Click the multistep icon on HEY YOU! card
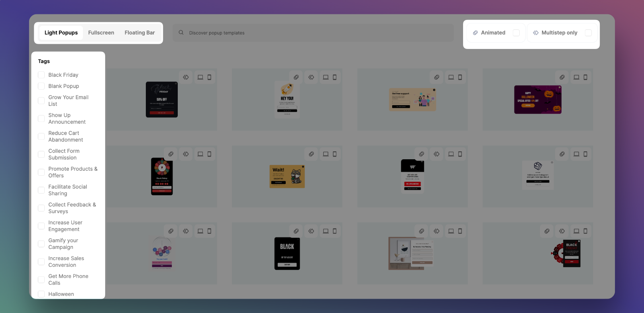 point(311,77)
